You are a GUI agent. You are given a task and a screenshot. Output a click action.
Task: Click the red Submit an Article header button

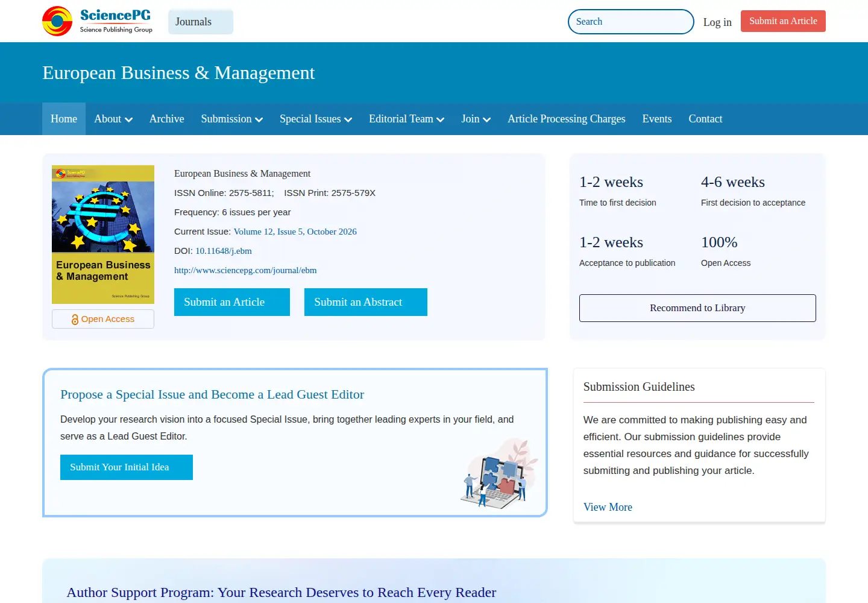[x=783, y=21]
